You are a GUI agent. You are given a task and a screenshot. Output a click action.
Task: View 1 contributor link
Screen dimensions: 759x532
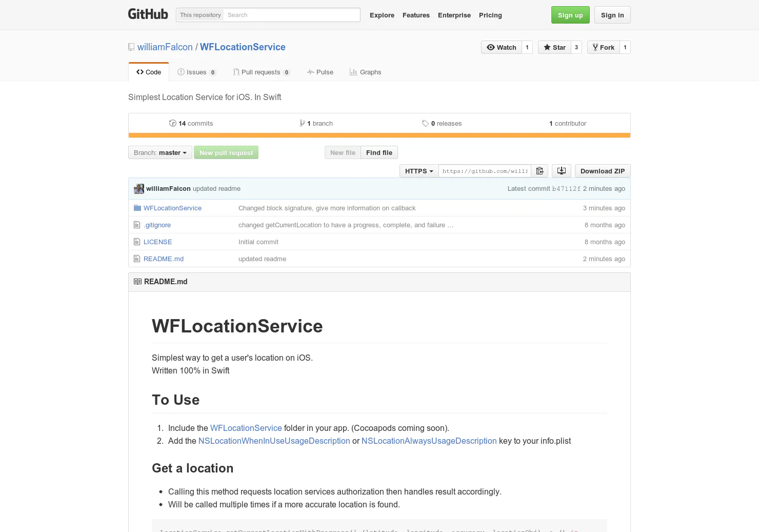(x=568, y=123)
